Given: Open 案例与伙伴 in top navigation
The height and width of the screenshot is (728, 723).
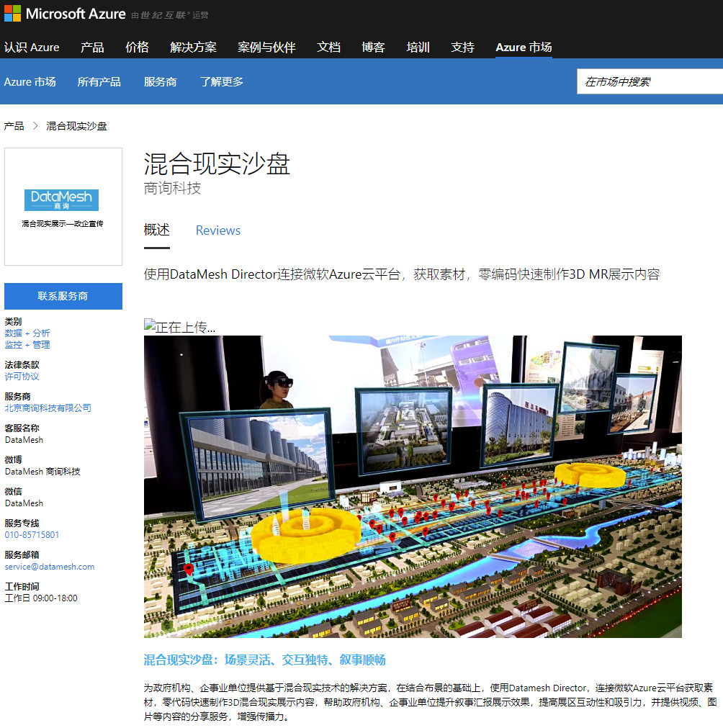Looking at the screenshot, I should point(266,48).
